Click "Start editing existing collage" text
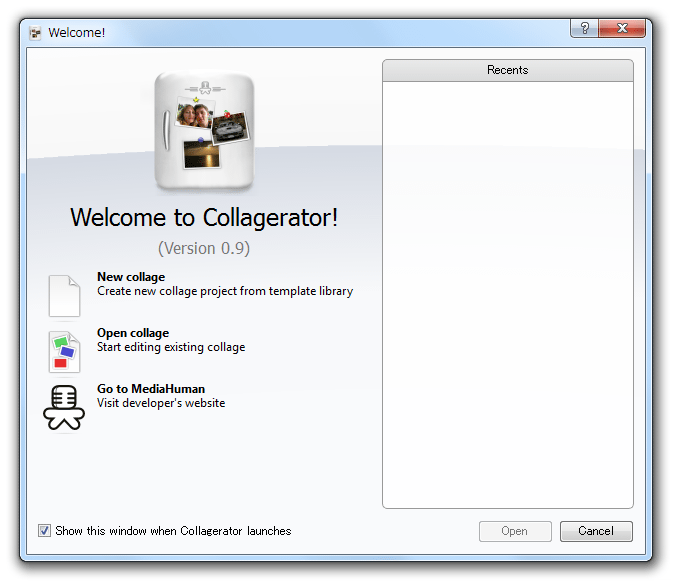 coord(171,347)
